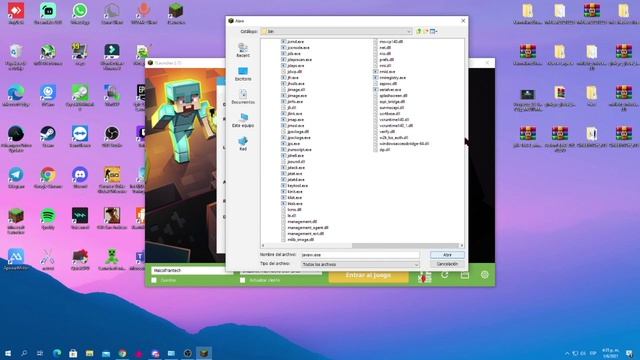Go up one folder level in file dialog
This screenshot has width=640, height=360.
tap(418, 31)
